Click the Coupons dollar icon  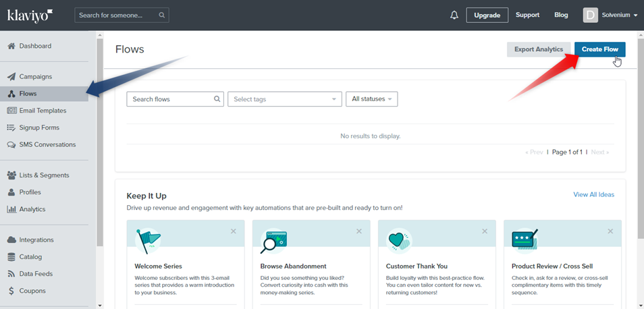coord(11,291)
